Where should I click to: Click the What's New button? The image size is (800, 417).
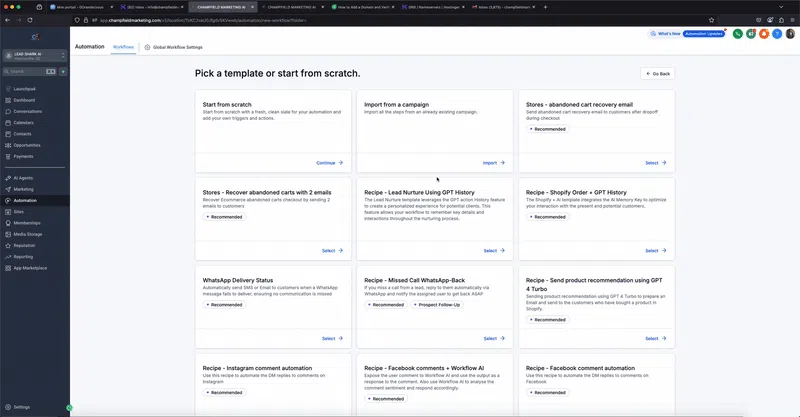point(665,34)
